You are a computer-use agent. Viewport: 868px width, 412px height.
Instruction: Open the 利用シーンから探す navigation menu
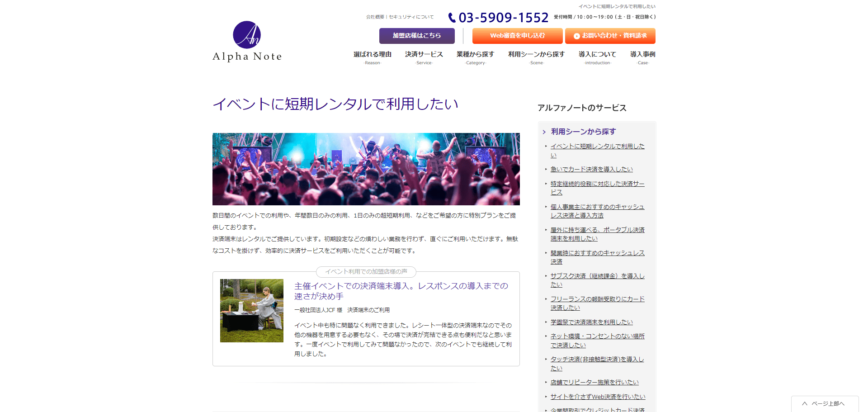tap(536, 54)
